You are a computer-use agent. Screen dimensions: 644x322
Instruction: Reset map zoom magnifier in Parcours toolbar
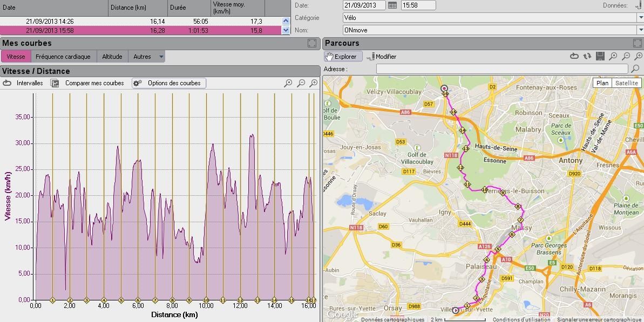tap(613, 56)
